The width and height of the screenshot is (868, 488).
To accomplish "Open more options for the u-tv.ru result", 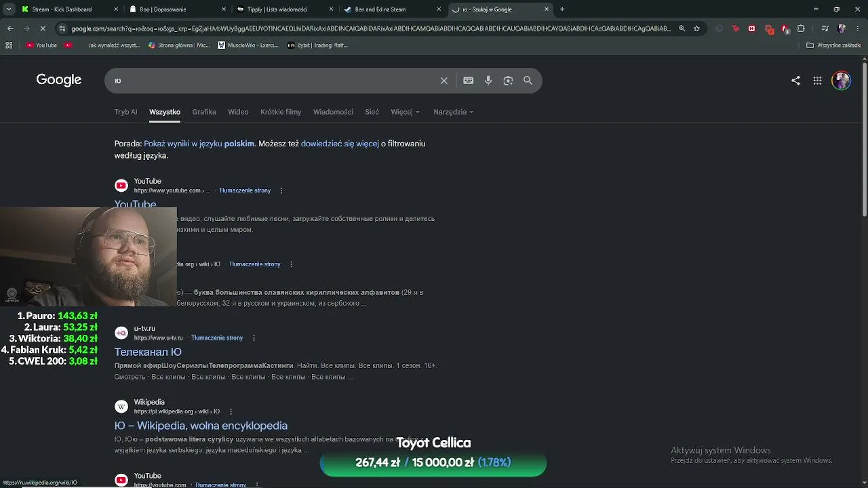I will [254, 338].
